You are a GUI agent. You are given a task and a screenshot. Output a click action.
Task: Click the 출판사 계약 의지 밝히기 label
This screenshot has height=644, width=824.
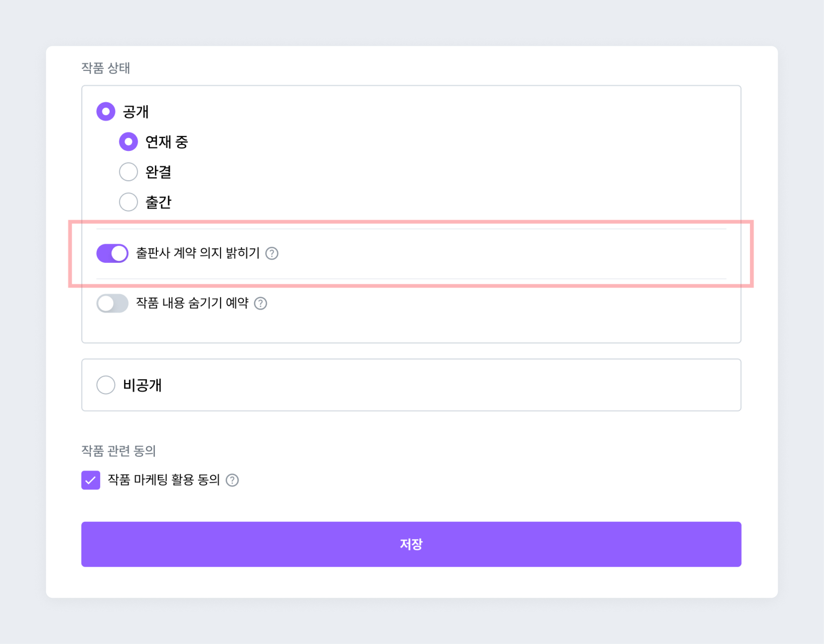(198, 253)
